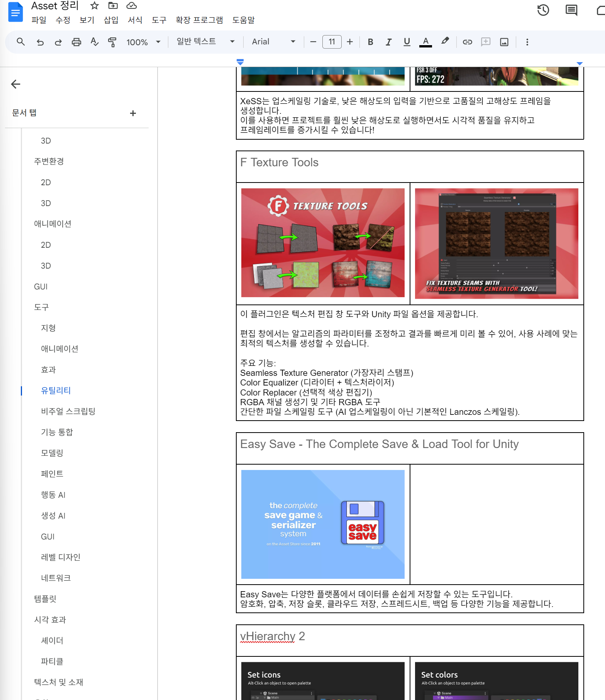Check cloud save status icon

pos(132,5)
